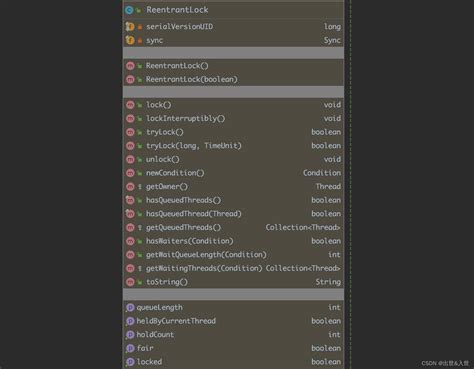Click the field icon next to sync
Screen dimensions: 474x369
[130, 40]
